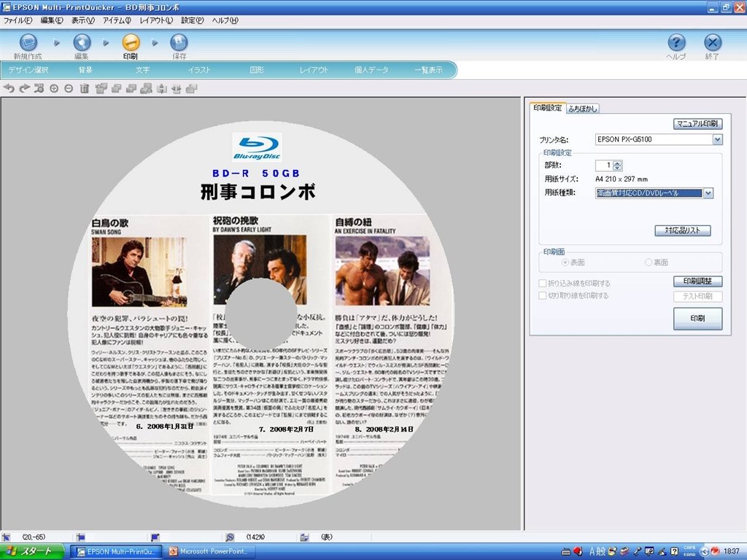This screenshot has height=560, width=747.
Task: Open the ヘルプ(H) menu
Action: pyautogui.click(x=225, y=20)
